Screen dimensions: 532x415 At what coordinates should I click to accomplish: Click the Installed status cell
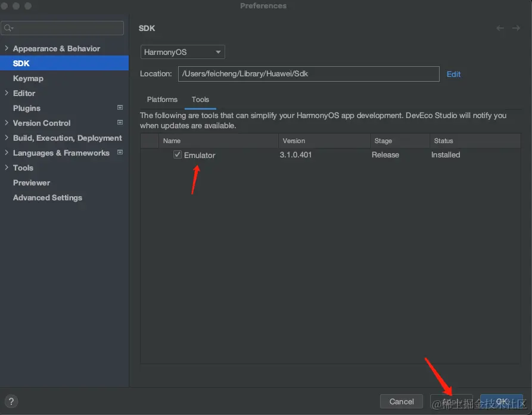[x=446, y=155]
